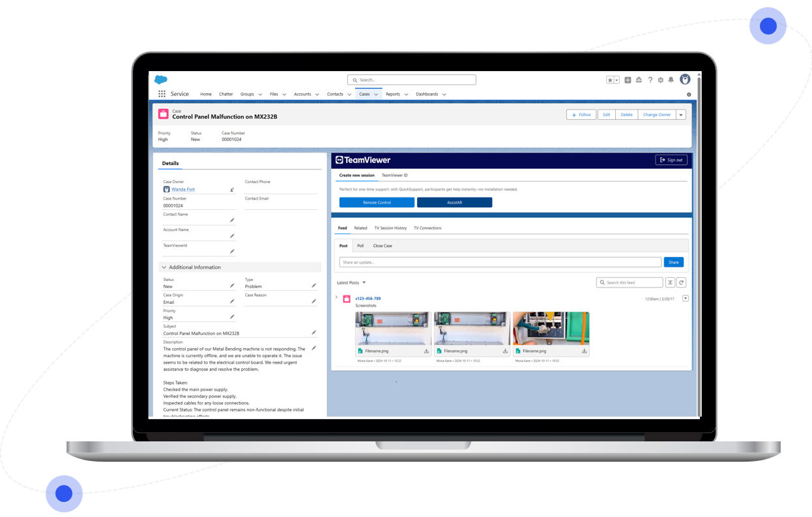Edit the Contact Name field pencil
This screenshot has width=812, height=517.
[x=232, y=220]
